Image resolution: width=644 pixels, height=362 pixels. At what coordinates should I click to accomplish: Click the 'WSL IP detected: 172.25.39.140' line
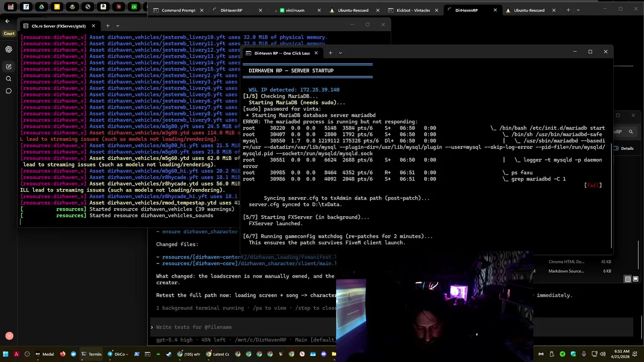[x=294, y=89]
